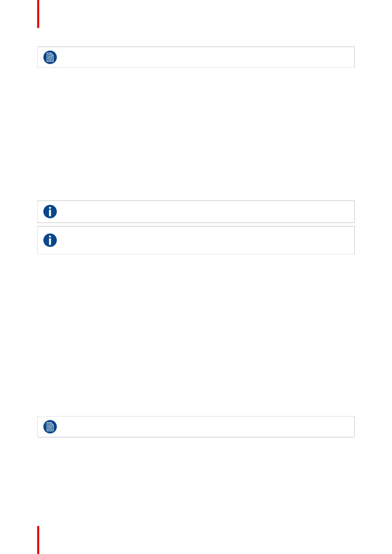392x554 pixels.
Task: Click the first blue info icon
Action: point(50,212)
